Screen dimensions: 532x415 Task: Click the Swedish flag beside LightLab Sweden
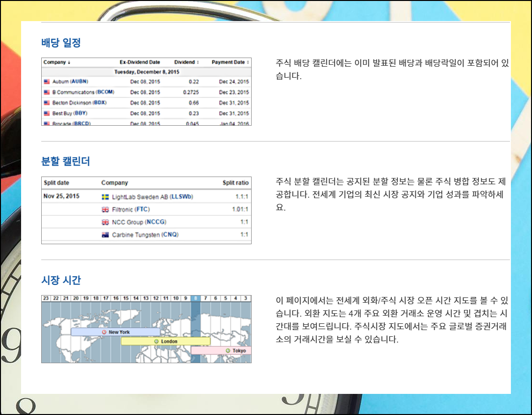pyautogui.click(x=105, y=197)
